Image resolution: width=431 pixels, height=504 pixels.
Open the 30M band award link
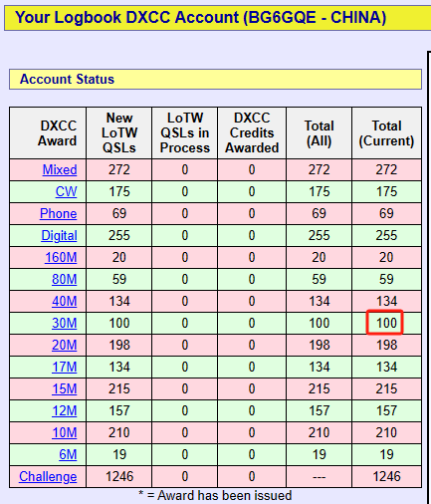coord(65,323)
